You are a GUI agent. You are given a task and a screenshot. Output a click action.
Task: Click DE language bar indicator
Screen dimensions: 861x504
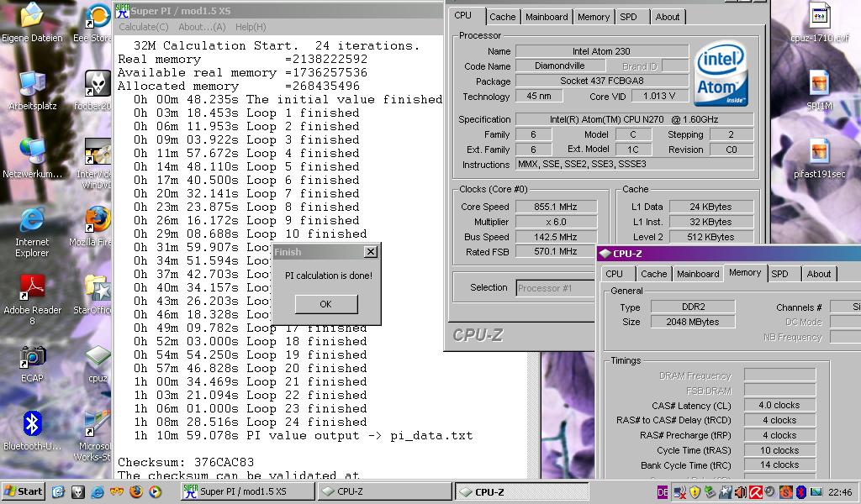click(663, 492)
